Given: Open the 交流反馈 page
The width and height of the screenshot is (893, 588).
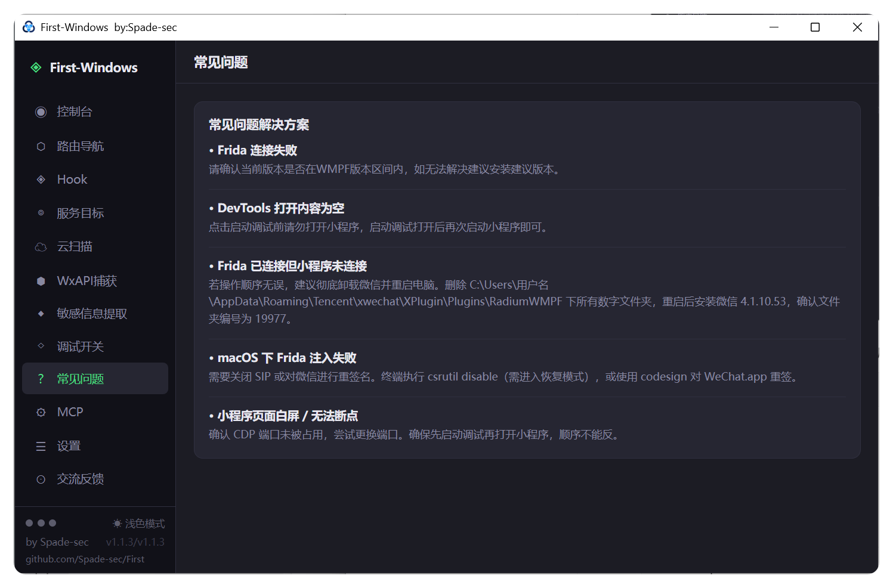Looking at the screenshot, I should [95, 479].
